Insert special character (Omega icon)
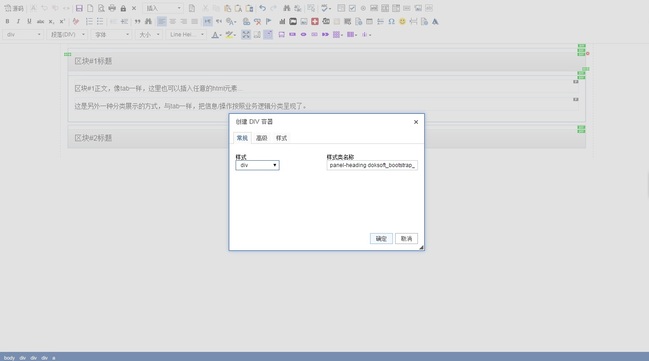 click(x=391, y=22)
